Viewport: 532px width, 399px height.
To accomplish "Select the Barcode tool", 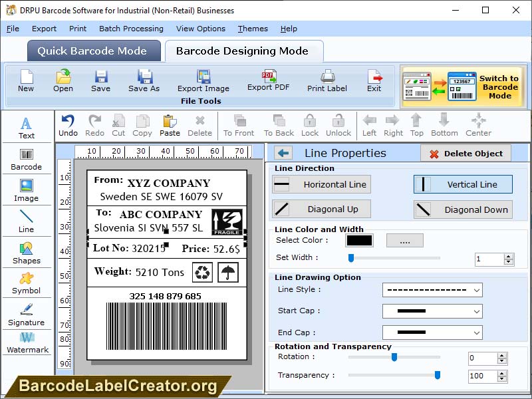I will [x=27, y=158].
